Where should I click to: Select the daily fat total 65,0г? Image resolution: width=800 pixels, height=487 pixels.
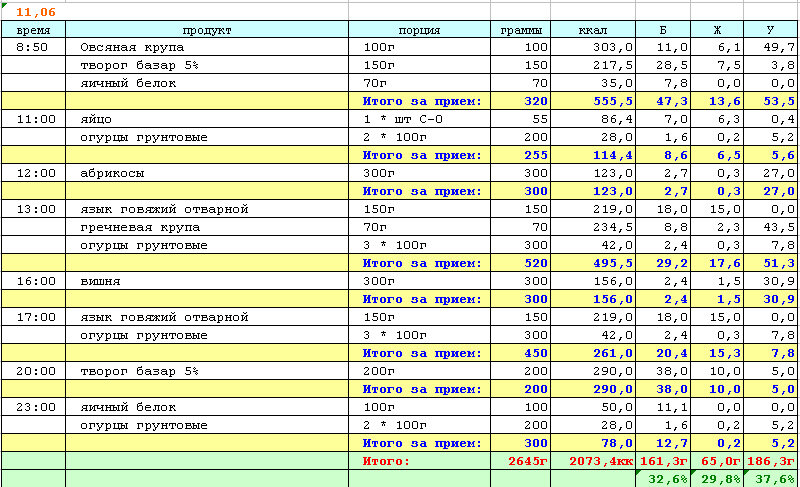[x=717, y=461]
